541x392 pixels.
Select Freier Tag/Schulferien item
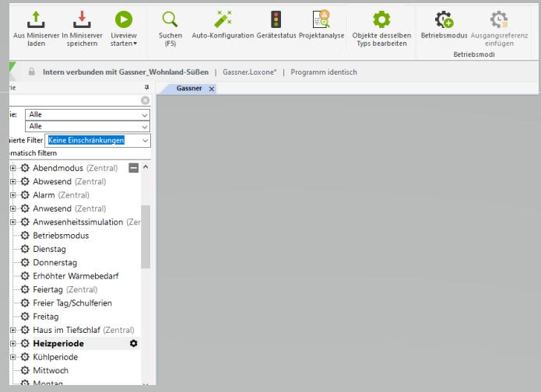click(x=72, y=303)
